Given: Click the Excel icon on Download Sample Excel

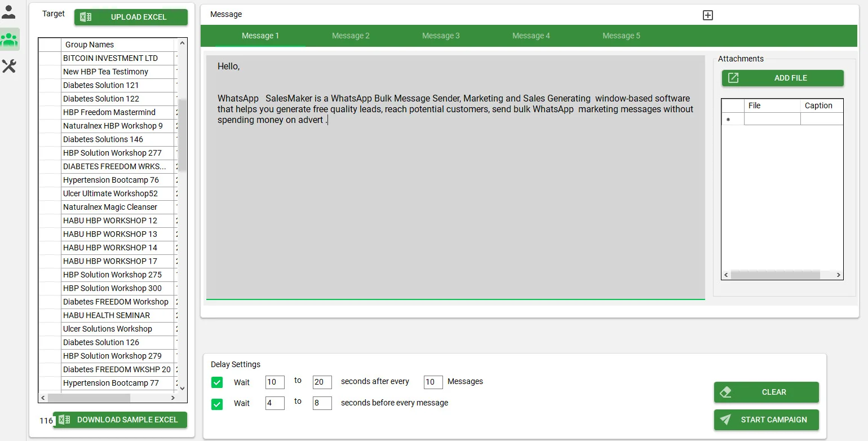Looking at the screenshot, I should pos(64,420).
